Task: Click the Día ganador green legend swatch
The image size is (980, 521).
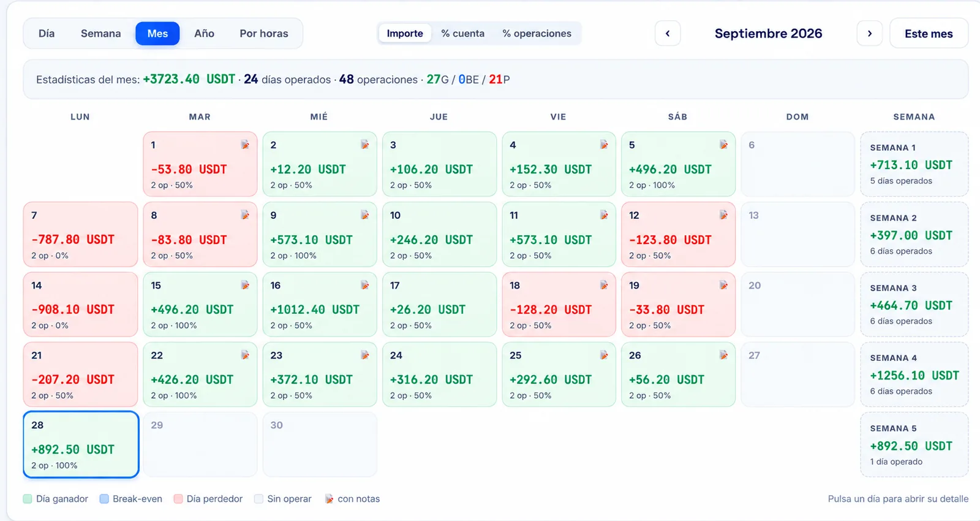Action: 28,499
